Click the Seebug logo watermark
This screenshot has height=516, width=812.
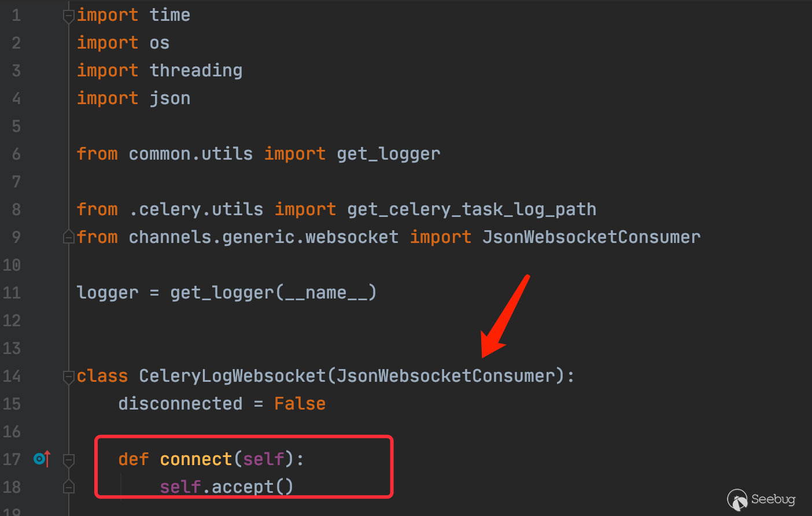coord(761,499)
